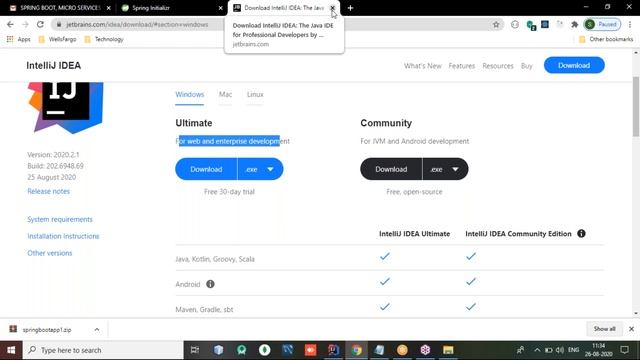Open the Paused profile avatar

602,24
